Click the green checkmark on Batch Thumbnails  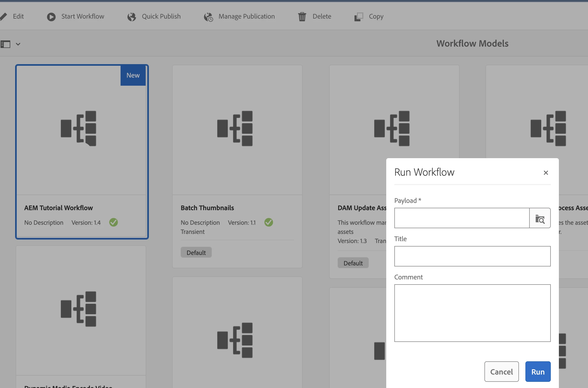(x=268, y=222)
